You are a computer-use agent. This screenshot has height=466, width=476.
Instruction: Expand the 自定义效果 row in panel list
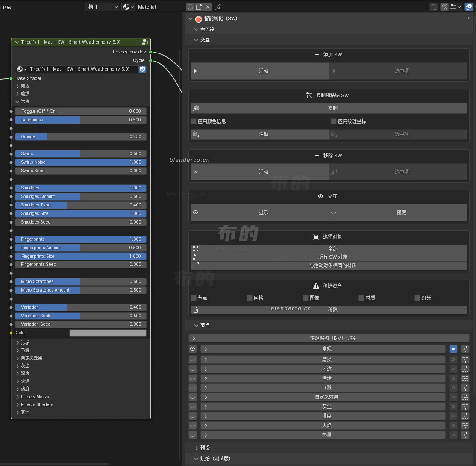(323, 397)
